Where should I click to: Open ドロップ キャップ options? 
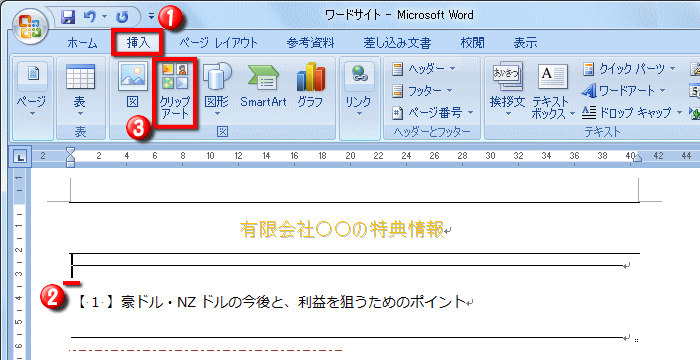(x=632, y=113)
